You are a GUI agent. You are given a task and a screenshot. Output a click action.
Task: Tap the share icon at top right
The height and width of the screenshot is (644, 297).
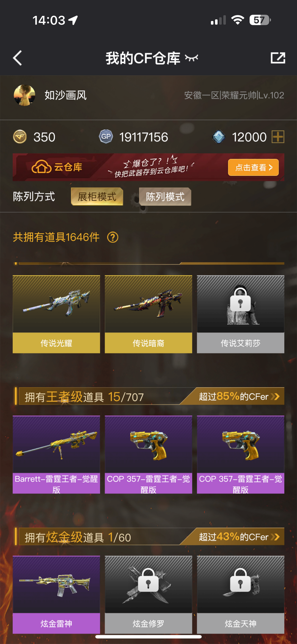coord(278,58)
